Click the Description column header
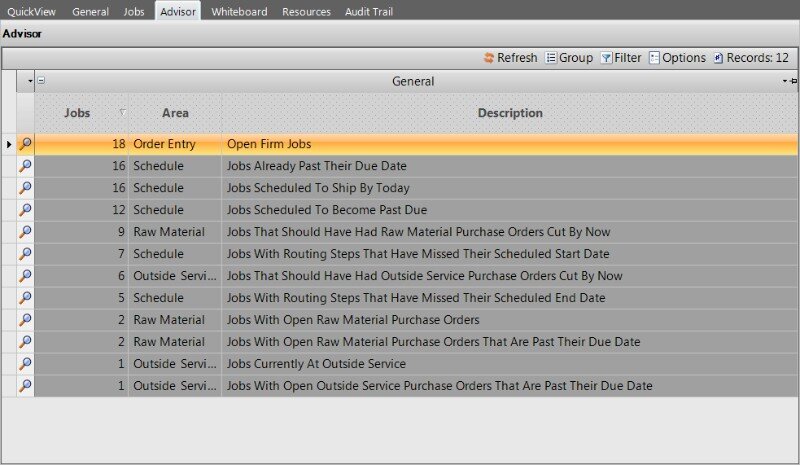800x465 pixels. pyautogui.click(x=510, y=113)
